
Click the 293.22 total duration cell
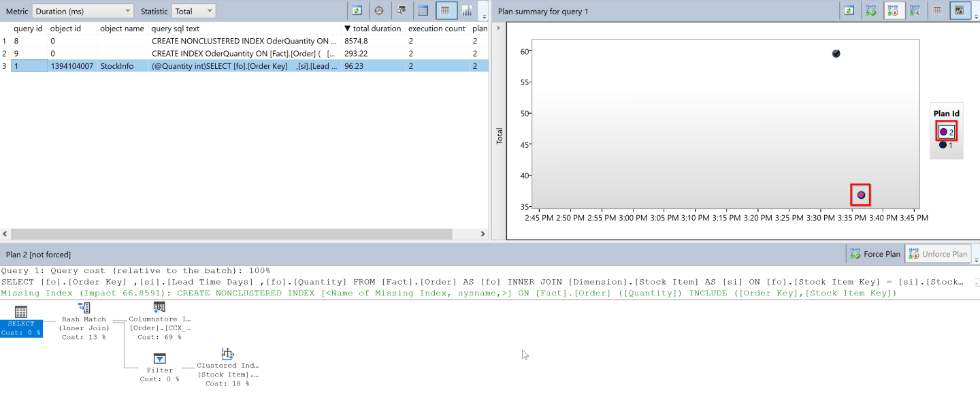tap(374, 53)
